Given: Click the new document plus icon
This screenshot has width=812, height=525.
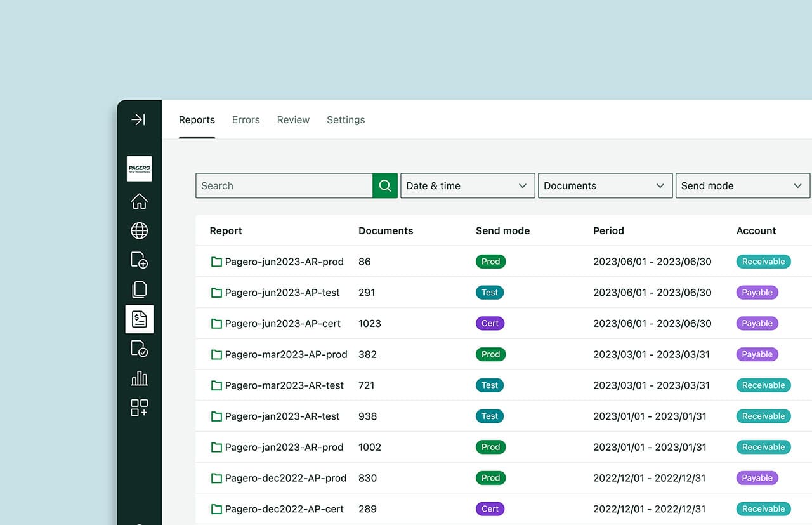Looking at the screenshot, I should pos(140,260).
